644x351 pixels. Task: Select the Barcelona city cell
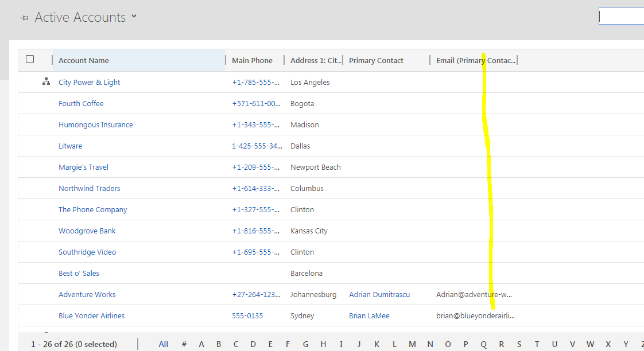click(307, 274)
